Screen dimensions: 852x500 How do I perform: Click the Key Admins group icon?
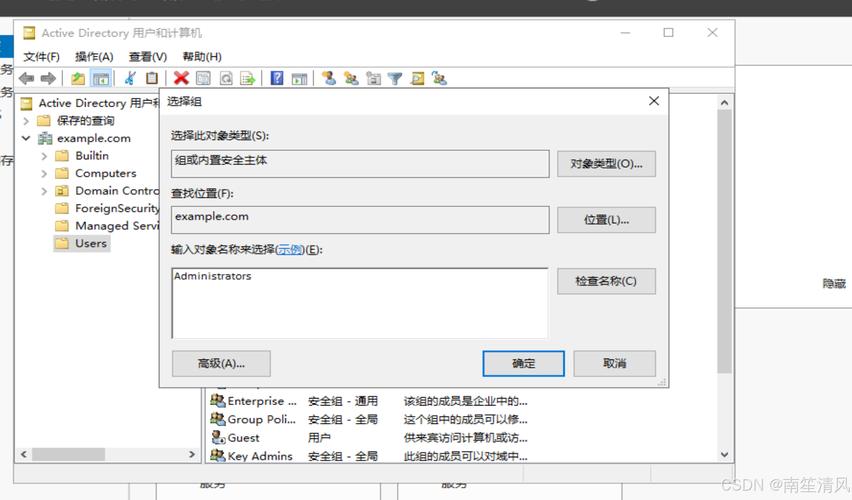pyautogui.click(x=218, y=455)
